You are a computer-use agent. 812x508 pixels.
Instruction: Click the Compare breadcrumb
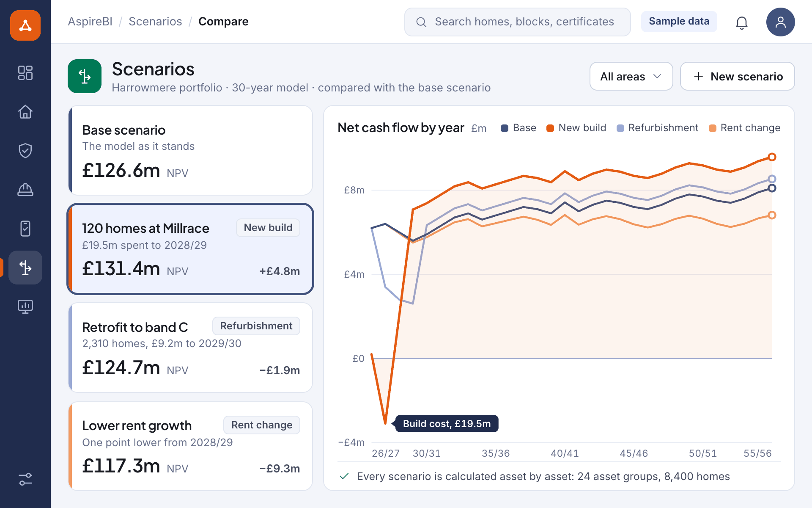[223, 22]
